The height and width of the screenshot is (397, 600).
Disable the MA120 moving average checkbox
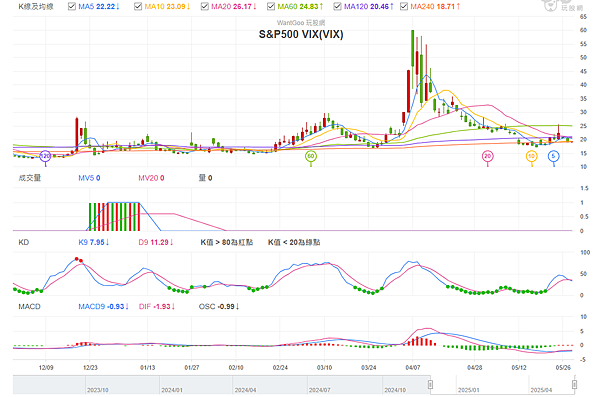pos(337,7)
